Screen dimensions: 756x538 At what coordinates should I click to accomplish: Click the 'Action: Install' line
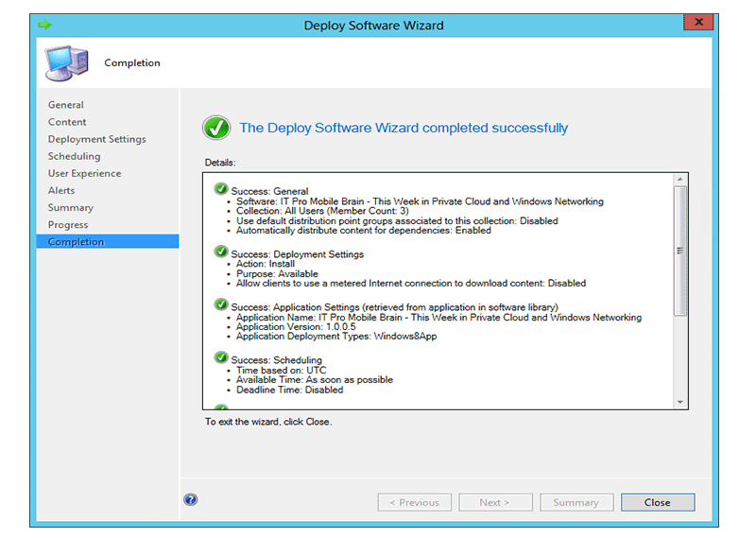[266, 264]
